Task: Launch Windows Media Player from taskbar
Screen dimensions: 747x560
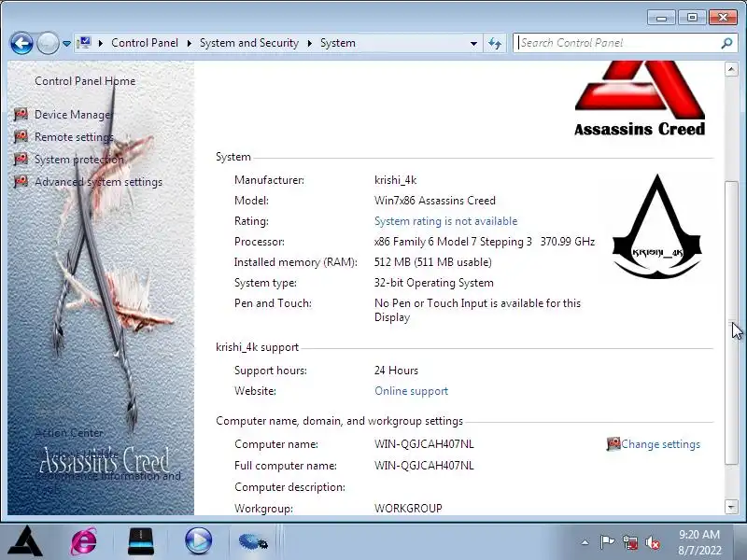Action: tap(198, 541)
